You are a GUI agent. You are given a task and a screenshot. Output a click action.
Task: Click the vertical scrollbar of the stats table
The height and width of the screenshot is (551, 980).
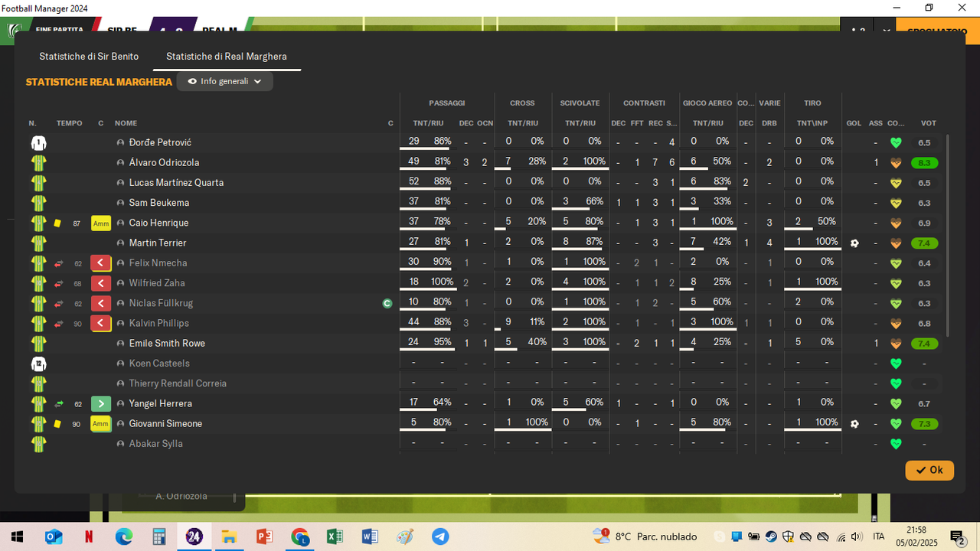(x=948, y=236)
